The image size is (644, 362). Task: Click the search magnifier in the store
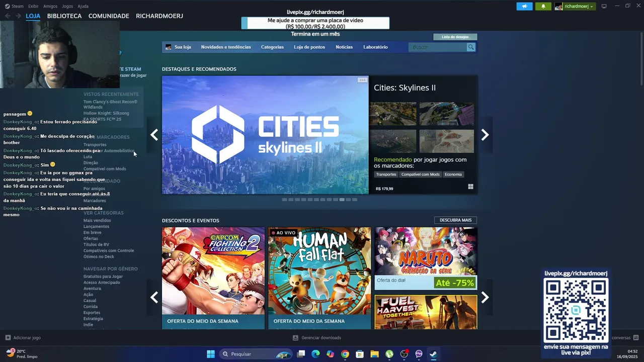click(x=471, y=47)
